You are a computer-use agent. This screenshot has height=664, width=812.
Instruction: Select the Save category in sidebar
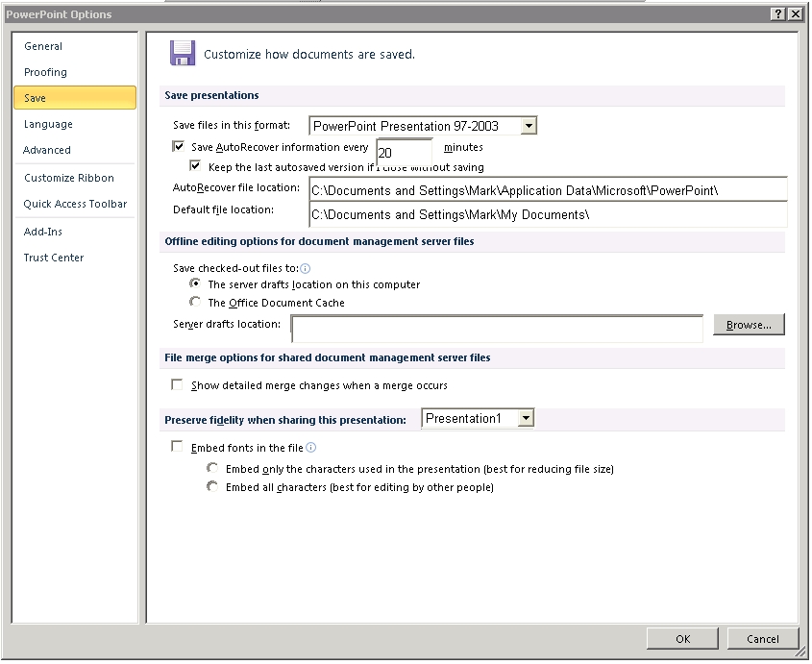pos(75,98)
